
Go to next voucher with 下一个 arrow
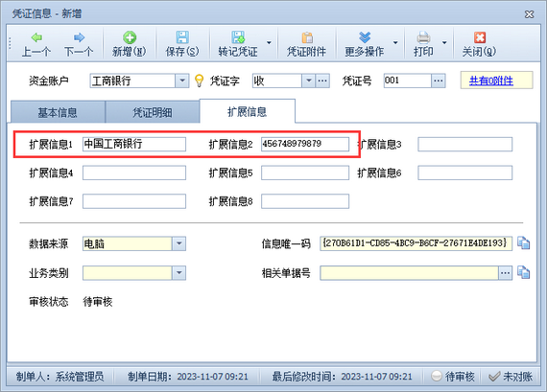(79, 37)
